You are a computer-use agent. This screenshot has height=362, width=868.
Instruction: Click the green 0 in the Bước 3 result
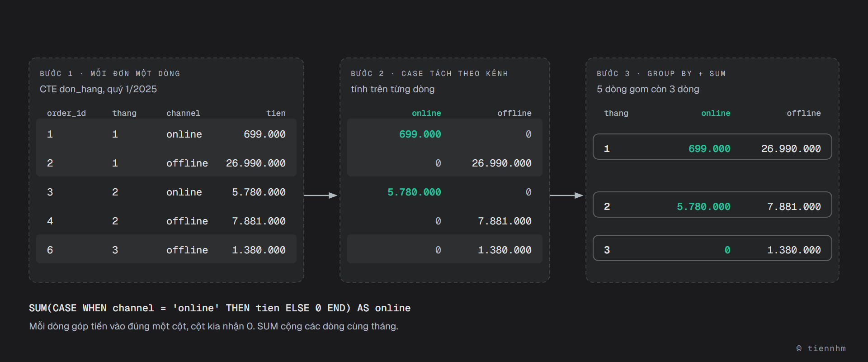pyautogui.click(x=727, y=250)
